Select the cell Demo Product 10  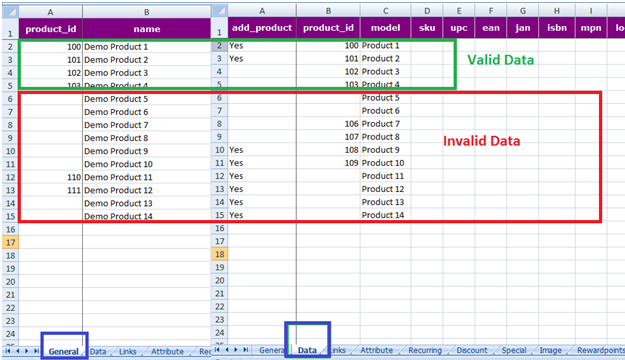click(147, 164)
